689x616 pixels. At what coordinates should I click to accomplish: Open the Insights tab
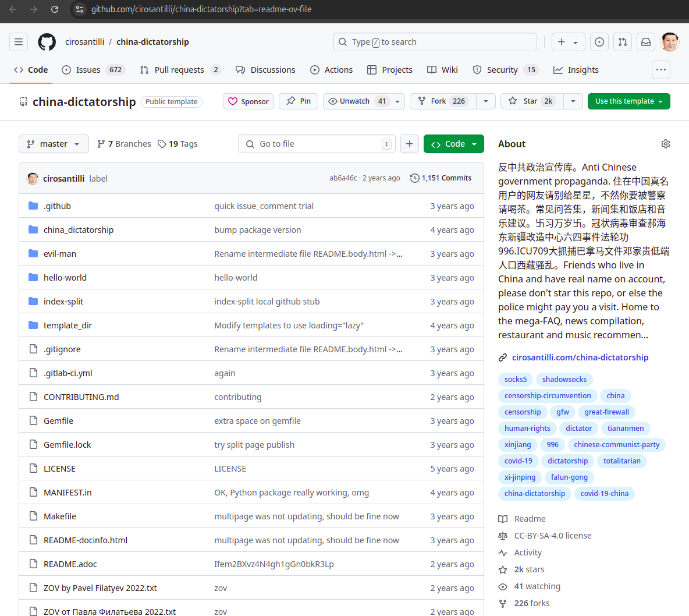(576, 69)
